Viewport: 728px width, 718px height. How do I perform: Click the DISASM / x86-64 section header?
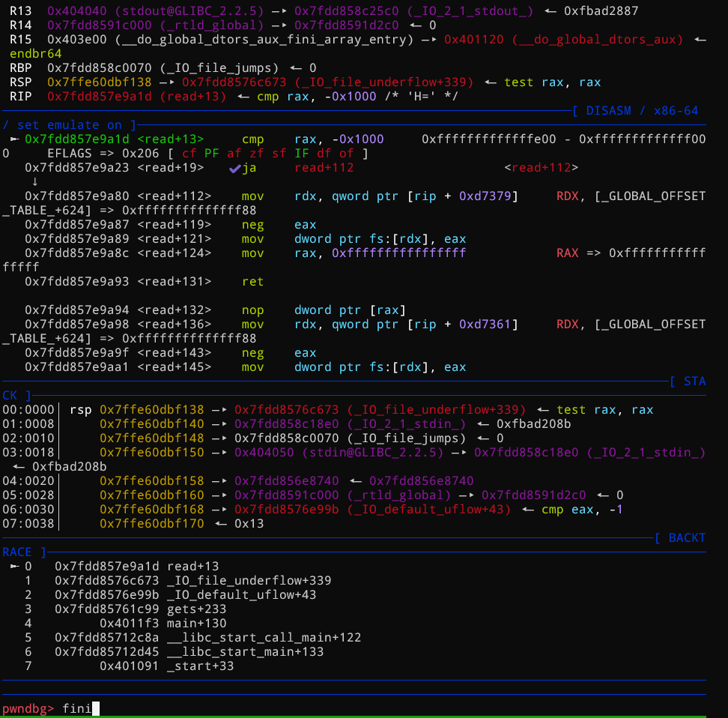[x=635, y=111]
